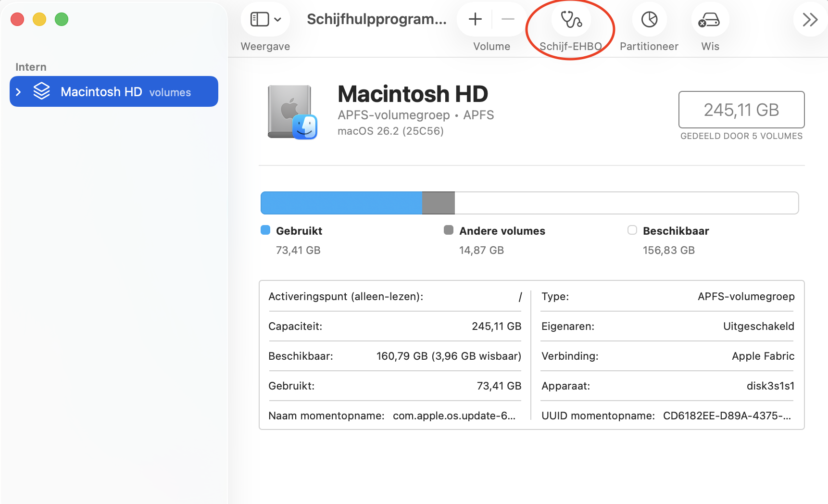Toggle the Gebruikt legend indicator
This screenshot has width=828, height=504.
pos(265,230)
